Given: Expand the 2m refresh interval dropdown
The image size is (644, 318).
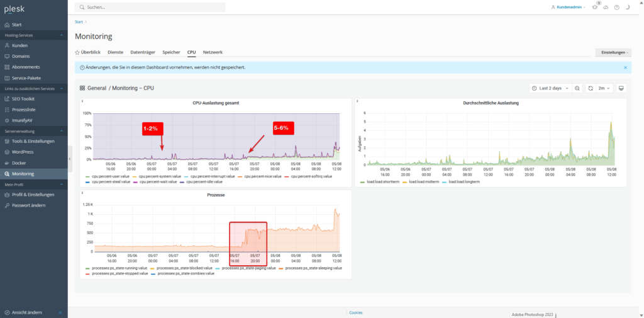Looking at the screenshot, I should point(604,88).
